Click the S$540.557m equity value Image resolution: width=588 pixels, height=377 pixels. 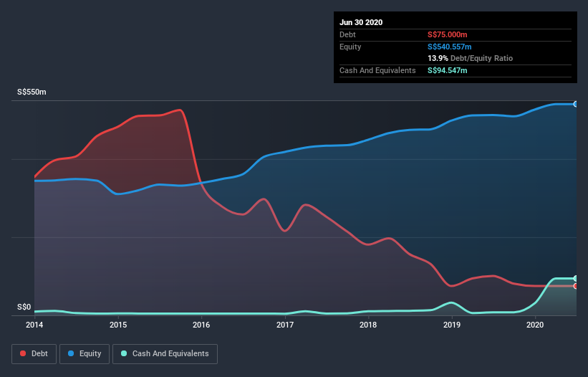coord(450,47)
